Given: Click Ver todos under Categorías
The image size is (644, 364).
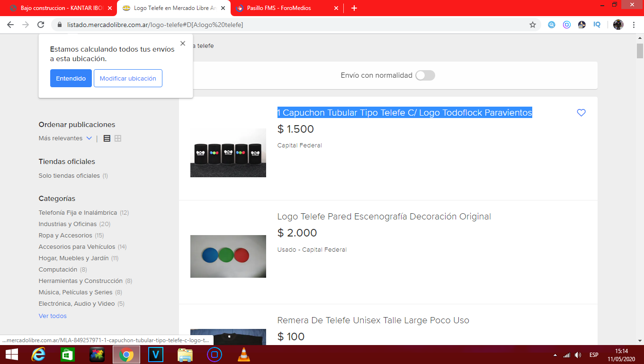Looking at the screenshot, I should (53, 316).
